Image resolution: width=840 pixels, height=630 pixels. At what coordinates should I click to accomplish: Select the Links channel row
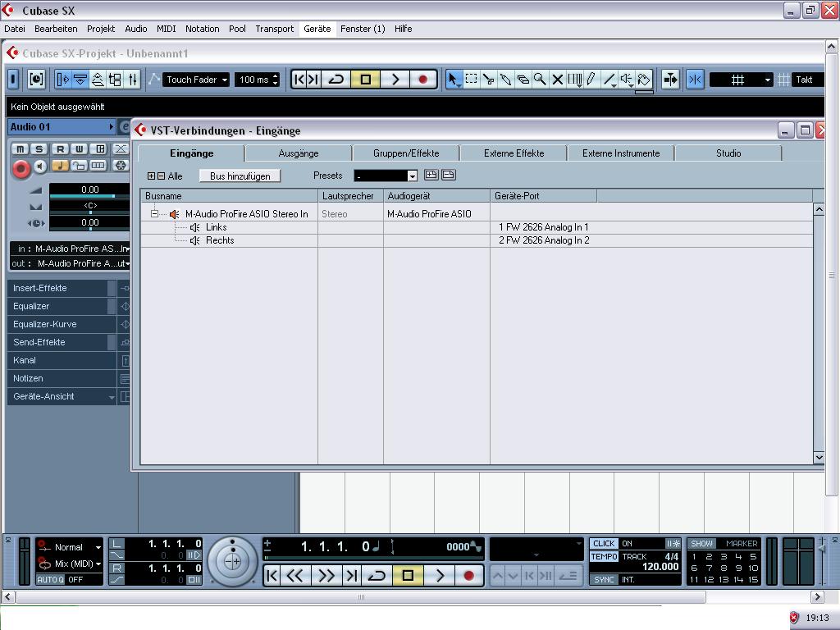point(477,227)
